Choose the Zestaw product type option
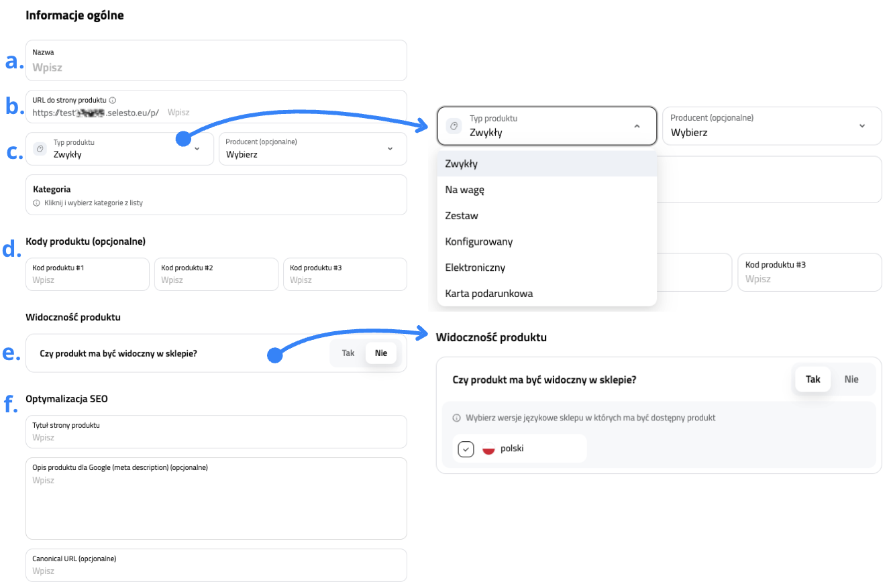 click(462, 216)
